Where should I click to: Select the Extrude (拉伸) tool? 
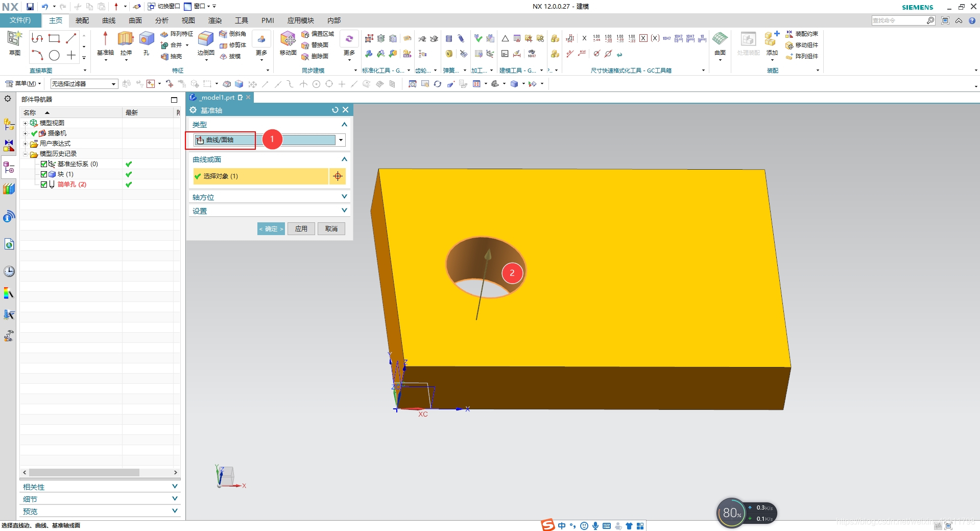[x=126, y=44]
